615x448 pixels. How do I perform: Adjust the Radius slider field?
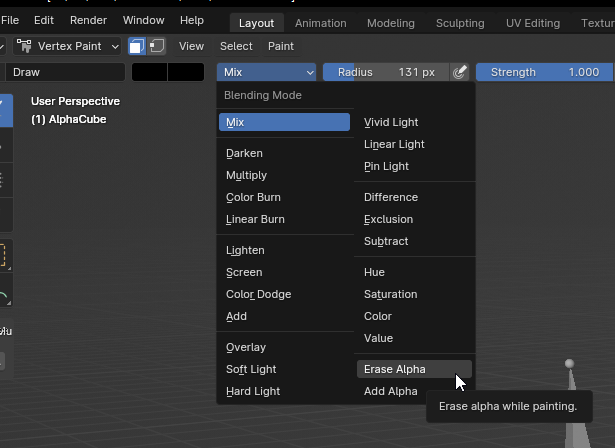386,72
